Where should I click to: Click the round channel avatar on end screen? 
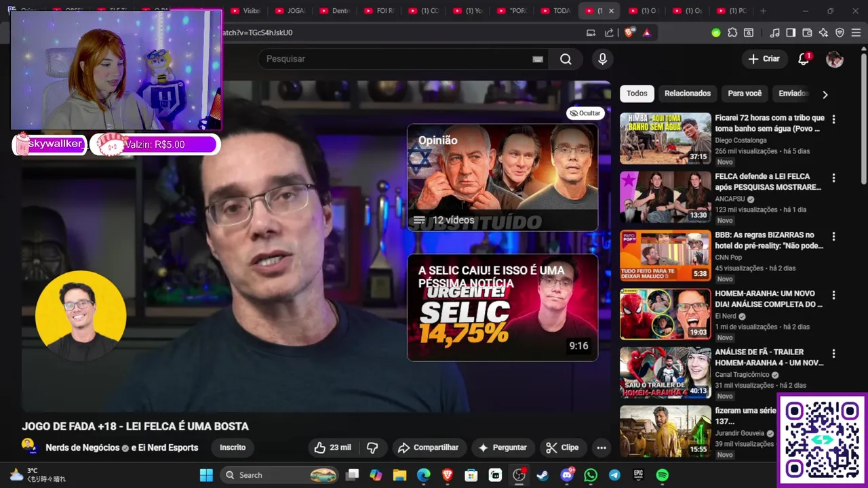(x=80, y=316)
